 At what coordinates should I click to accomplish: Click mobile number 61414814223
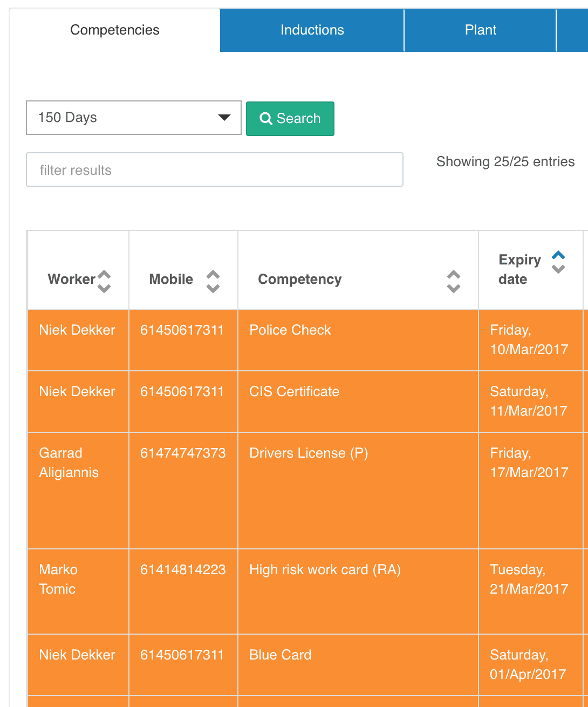183,569
